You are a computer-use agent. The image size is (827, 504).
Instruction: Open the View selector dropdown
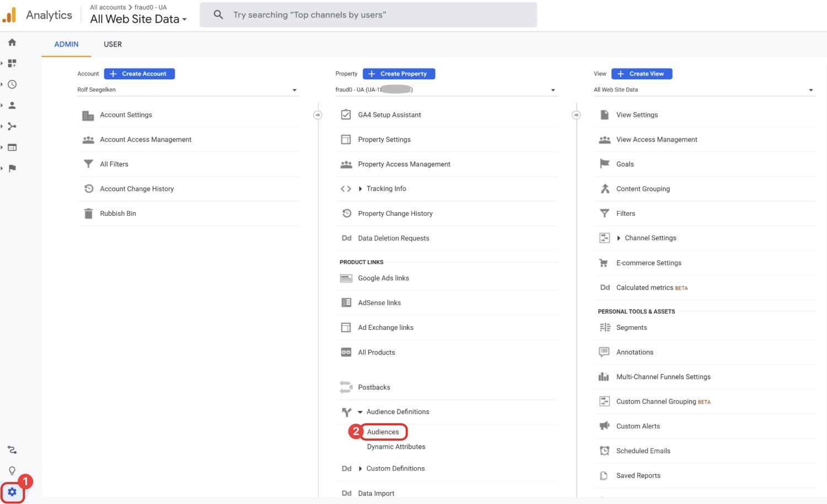click(x=704, y=90)
